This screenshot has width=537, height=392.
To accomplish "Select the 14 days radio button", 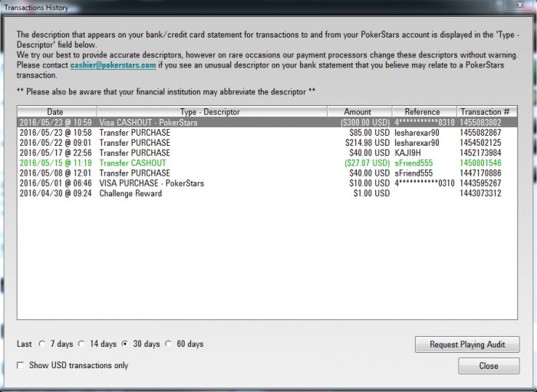I will coord(81,344).
